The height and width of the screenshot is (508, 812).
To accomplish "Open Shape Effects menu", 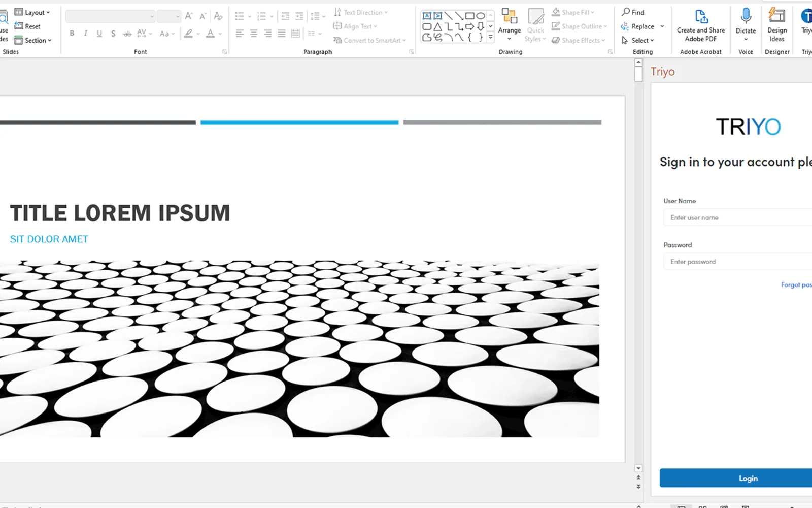I will pos(579,40).
